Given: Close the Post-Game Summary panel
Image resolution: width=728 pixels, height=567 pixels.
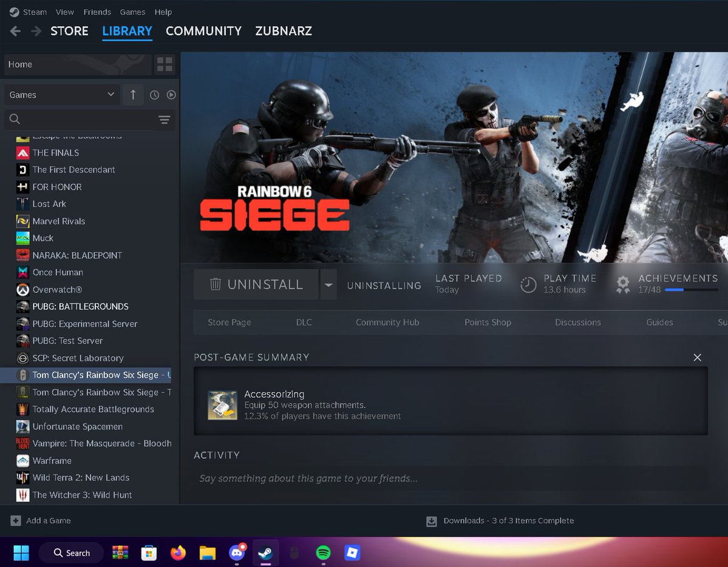Looking at the screenshot, I should [697, 358].
